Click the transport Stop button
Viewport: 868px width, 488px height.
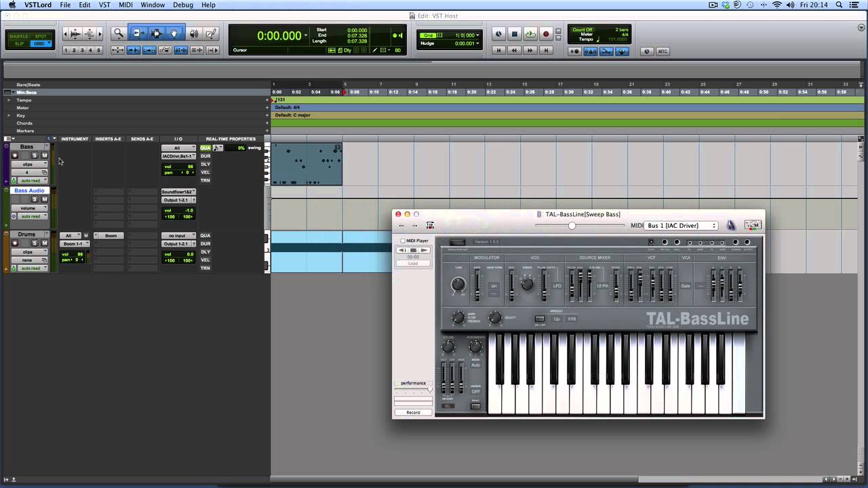[515, 34]
